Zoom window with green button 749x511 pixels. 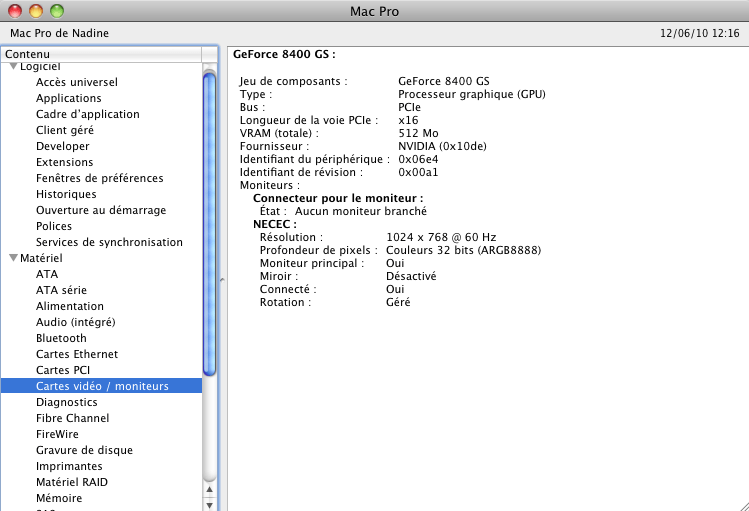57,11
